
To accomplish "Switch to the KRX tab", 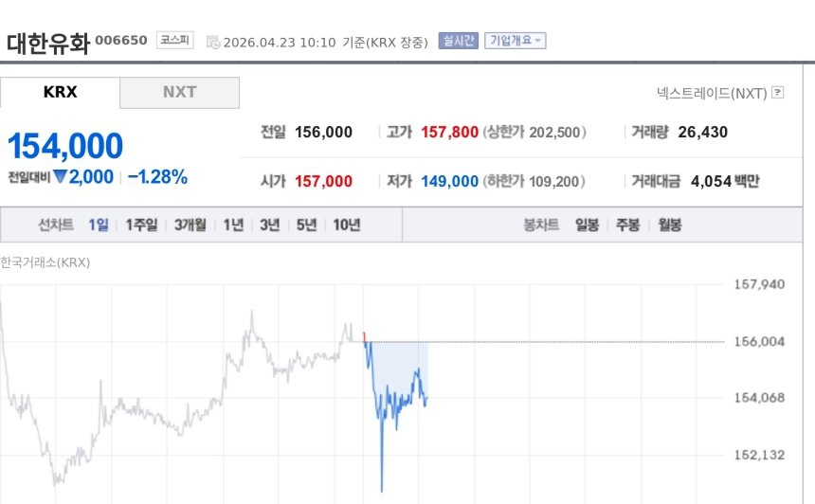I will (61, 93).
